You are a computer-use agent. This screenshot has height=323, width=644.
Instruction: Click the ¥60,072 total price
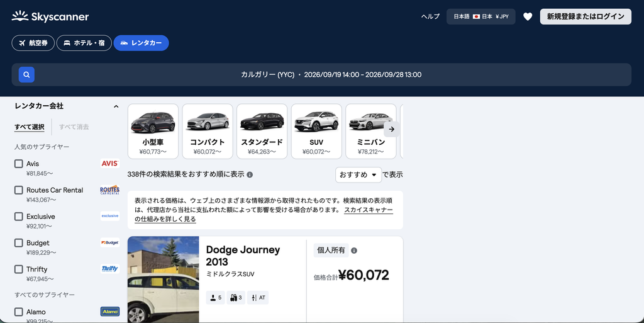click(x=364, y=275)
